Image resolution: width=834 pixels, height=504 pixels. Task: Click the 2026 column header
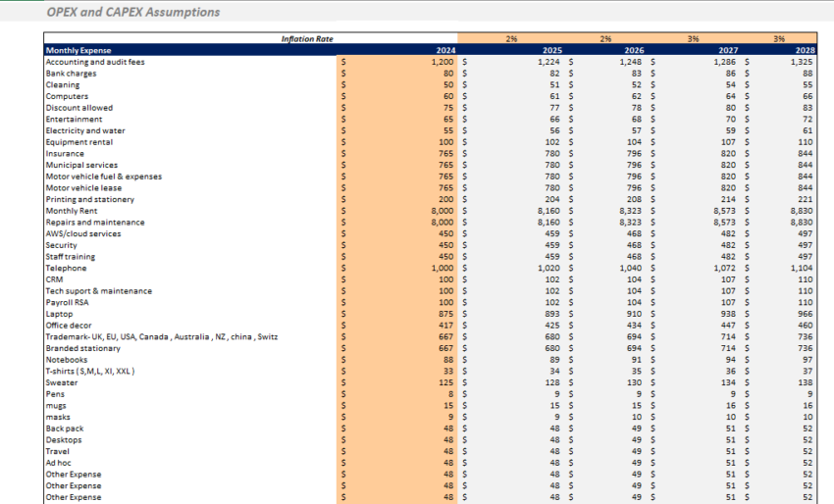click(x=634, y=51)
